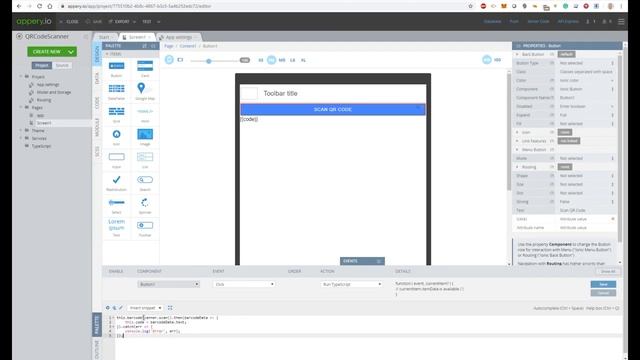Viewport: 640px width, 360px height.
Task: Click the gear icon in code editor toolbar
Action: pyautogui.click(x=108, y=308)
